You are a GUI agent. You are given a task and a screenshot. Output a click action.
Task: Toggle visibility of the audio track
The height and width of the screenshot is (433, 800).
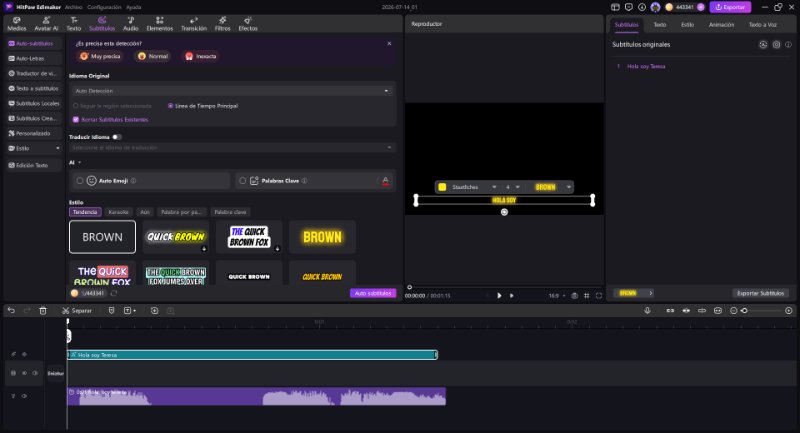[x=24, y=396]
